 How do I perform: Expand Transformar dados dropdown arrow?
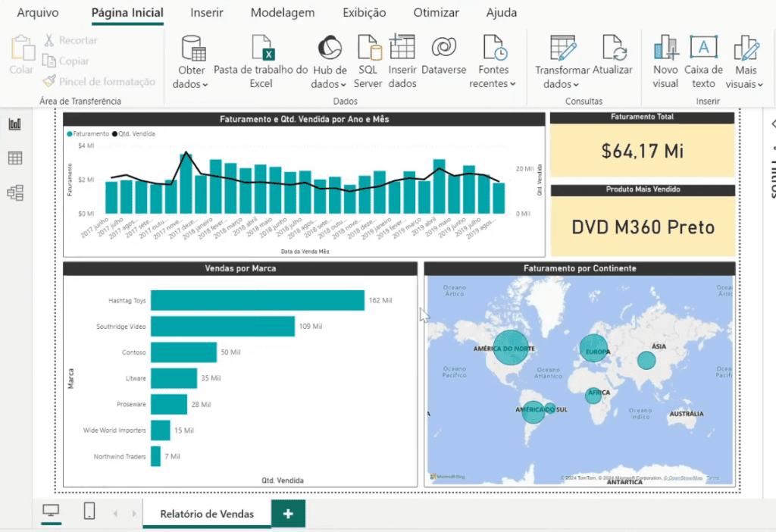pyautogui.click(x=576, y=85)
